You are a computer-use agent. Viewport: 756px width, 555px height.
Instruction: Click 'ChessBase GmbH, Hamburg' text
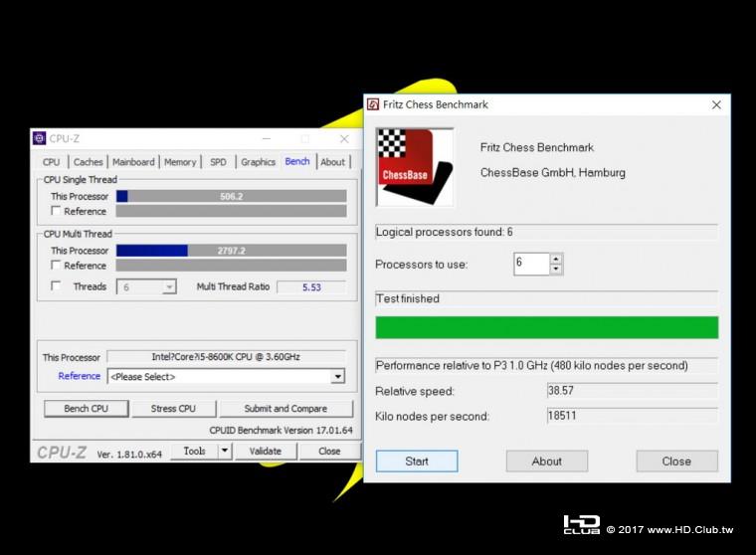(552, 173)
